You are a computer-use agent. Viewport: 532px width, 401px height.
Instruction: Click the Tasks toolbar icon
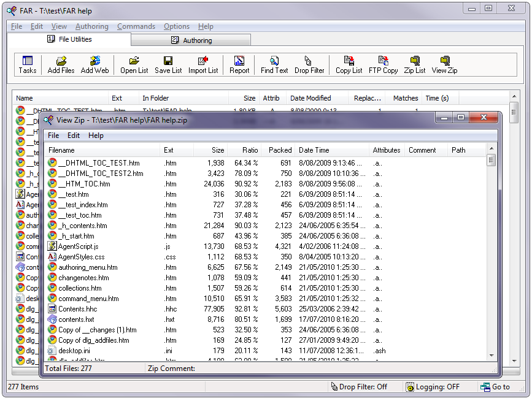[27, 64]
